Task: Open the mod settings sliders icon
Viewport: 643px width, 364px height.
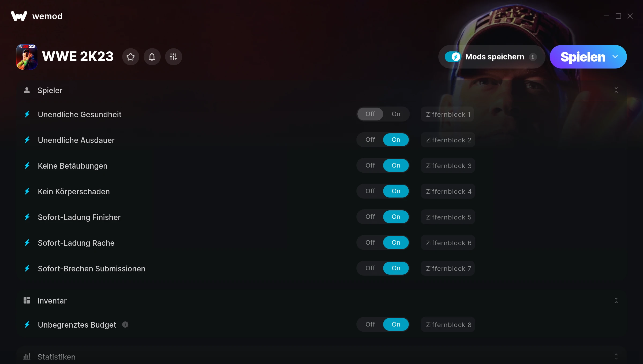Action: [x=173, y=57]
